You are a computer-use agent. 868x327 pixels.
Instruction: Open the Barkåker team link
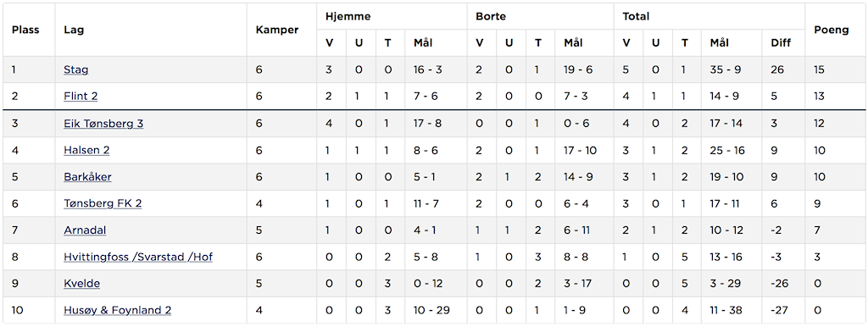point(87,177)
